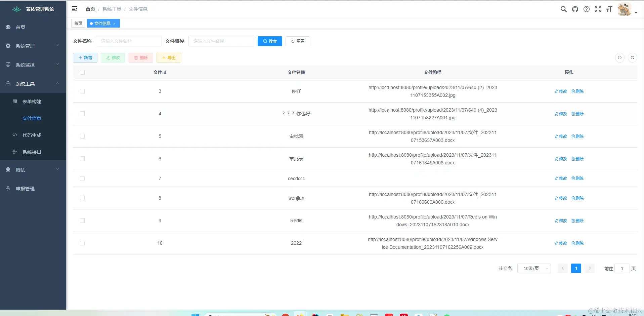The width and height of the screenshot is (644, 316).
Task: Click the file name cell "你好"
Action: pos(296,91)
